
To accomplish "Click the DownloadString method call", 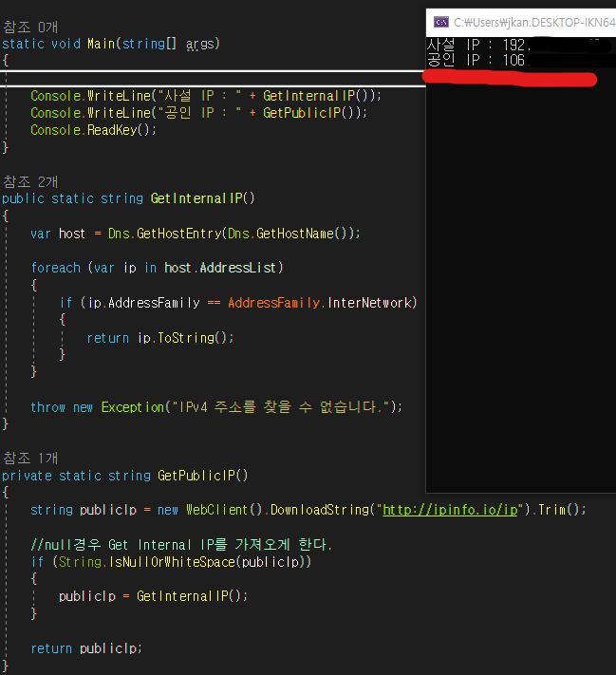I will pos(320,510).
